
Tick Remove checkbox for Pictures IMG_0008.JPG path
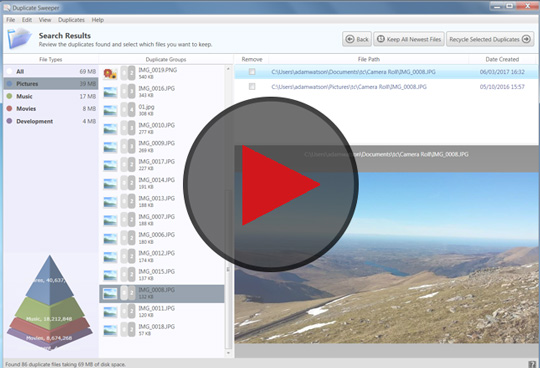(252, 86)
